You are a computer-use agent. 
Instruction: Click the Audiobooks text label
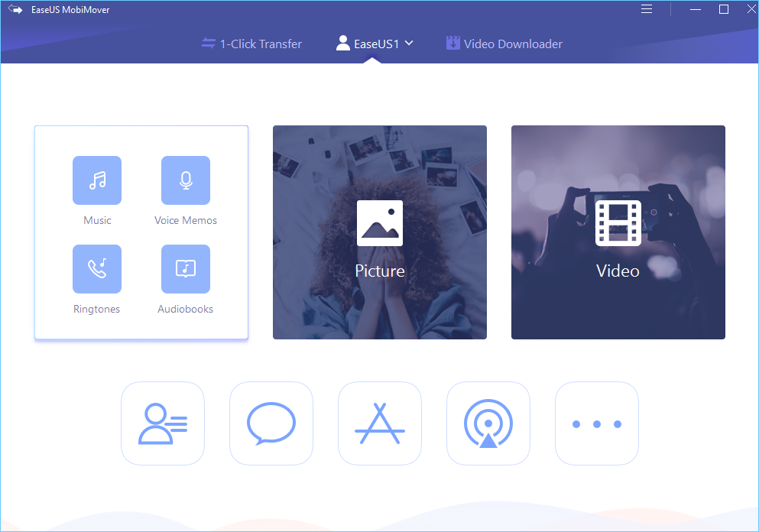click(x=186, y=309)
